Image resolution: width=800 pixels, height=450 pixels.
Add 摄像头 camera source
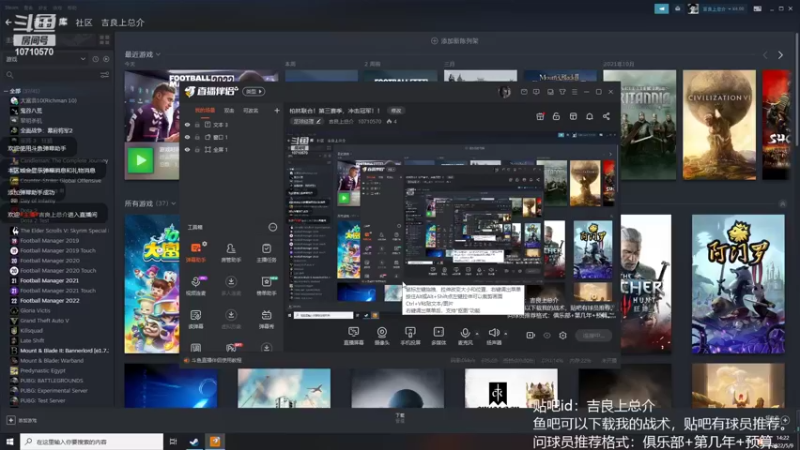point(382,336)
